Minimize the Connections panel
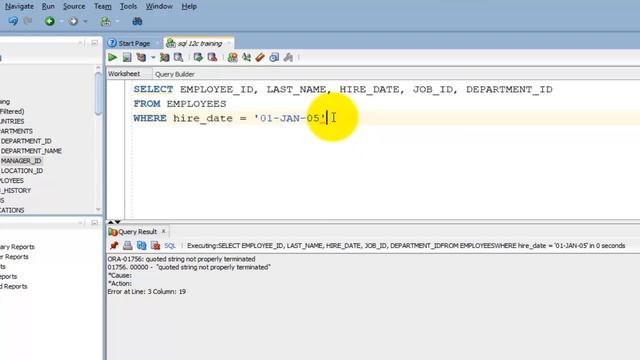This screenshot has height=360, width=640. point(81,43)
